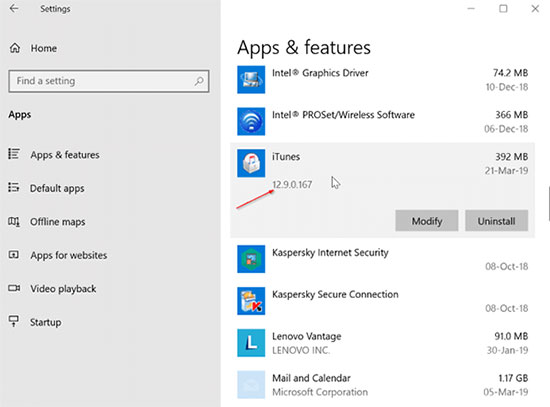Click the 392 MB size of iTunes

(511, 157)
